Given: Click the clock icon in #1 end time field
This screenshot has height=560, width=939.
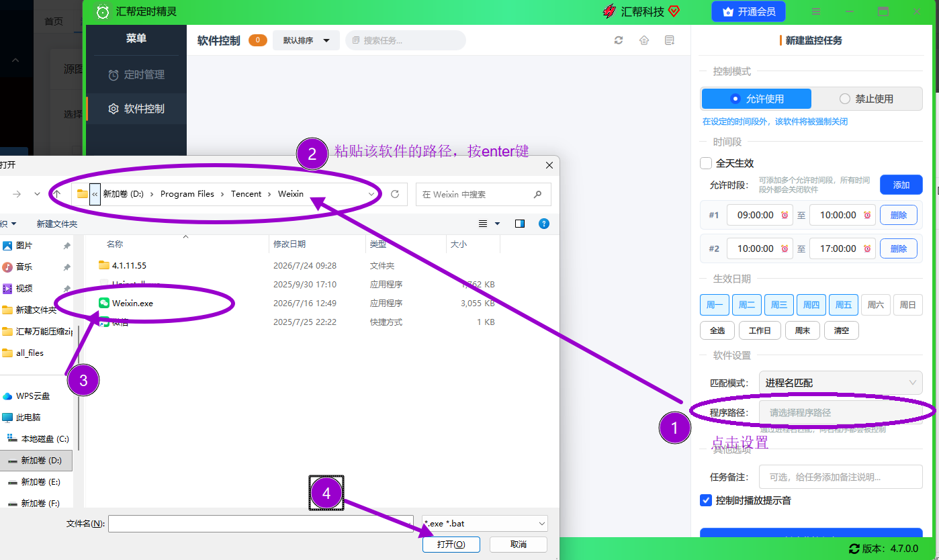Looking at the screenshot, I should [x=867, y=216].
